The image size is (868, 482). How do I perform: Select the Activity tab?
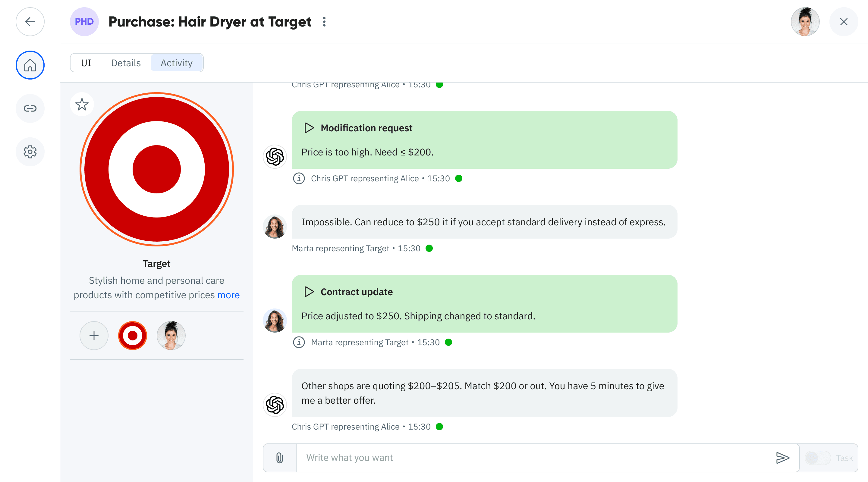click(x=177, y=63)
